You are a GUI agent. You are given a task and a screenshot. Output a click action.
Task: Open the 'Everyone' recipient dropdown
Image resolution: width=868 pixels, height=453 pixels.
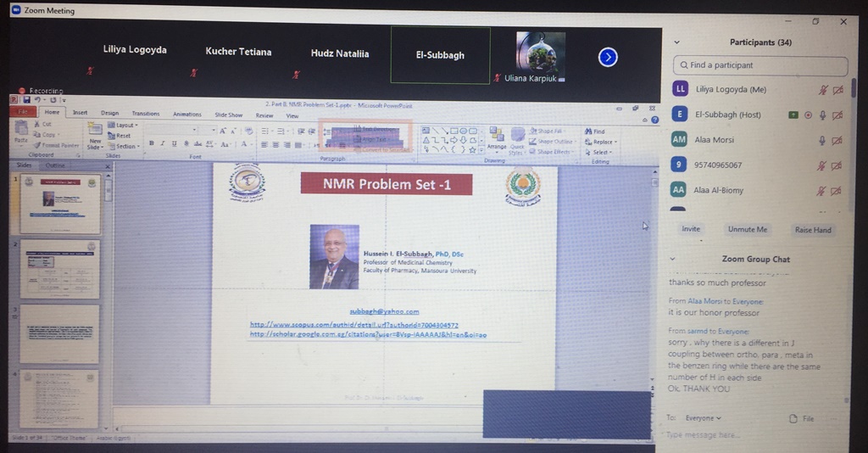704,418
